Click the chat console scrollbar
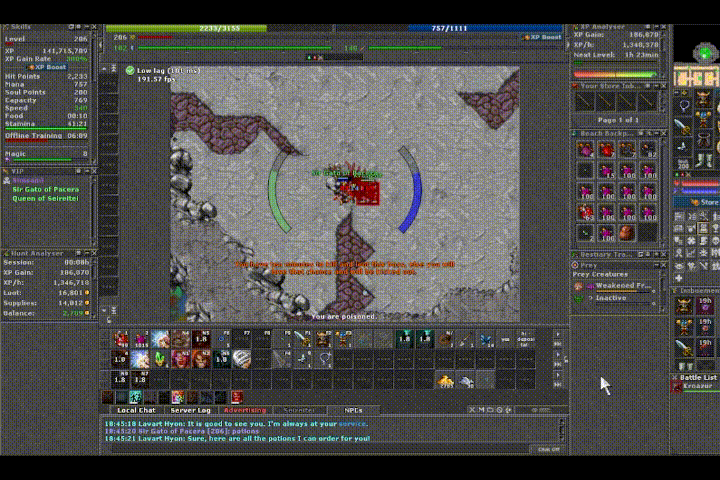 tap(561, 430)
